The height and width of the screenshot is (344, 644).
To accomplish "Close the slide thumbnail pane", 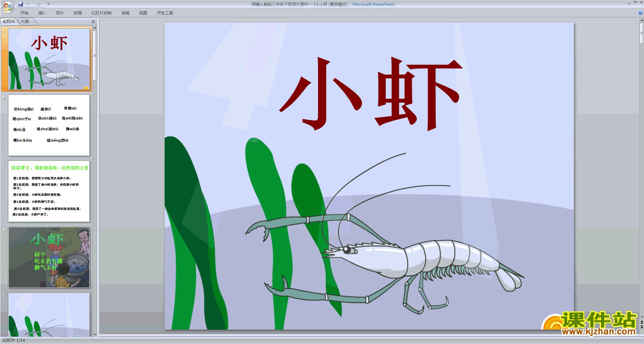I will [94, 21].
